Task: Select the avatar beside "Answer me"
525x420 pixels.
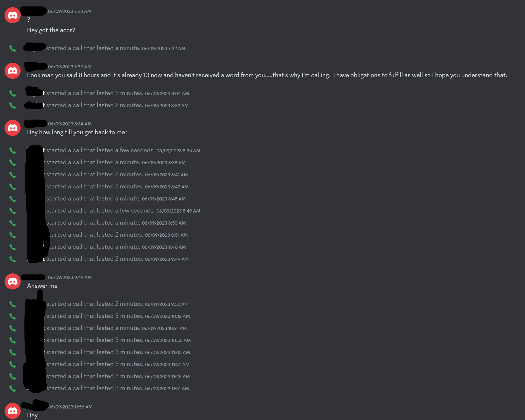Action: [13, 281]
